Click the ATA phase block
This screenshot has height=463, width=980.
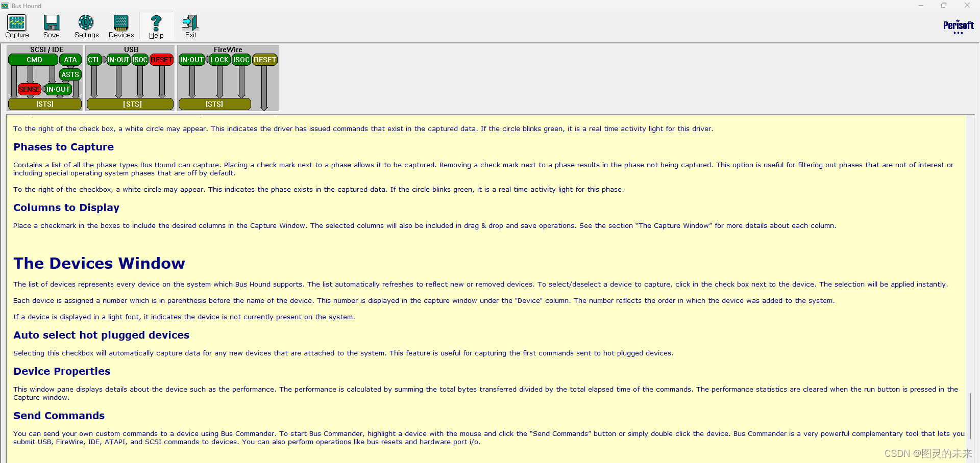coord(70,60)
